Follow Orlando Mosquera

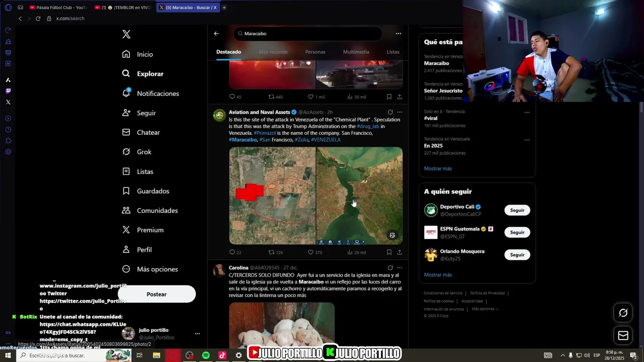517,255
